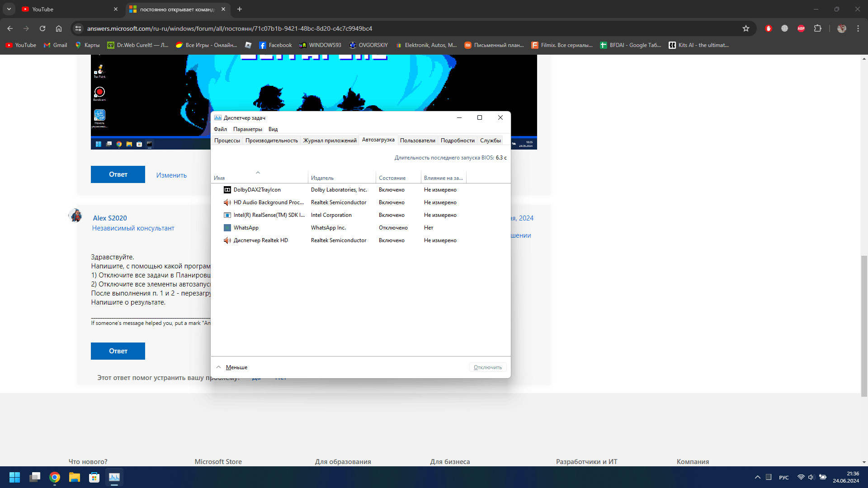This screenshot has height=488, width=868.
Task: Click the DolbyDAX2TrayIcon startup entry icon
Action: pos(227,190)
